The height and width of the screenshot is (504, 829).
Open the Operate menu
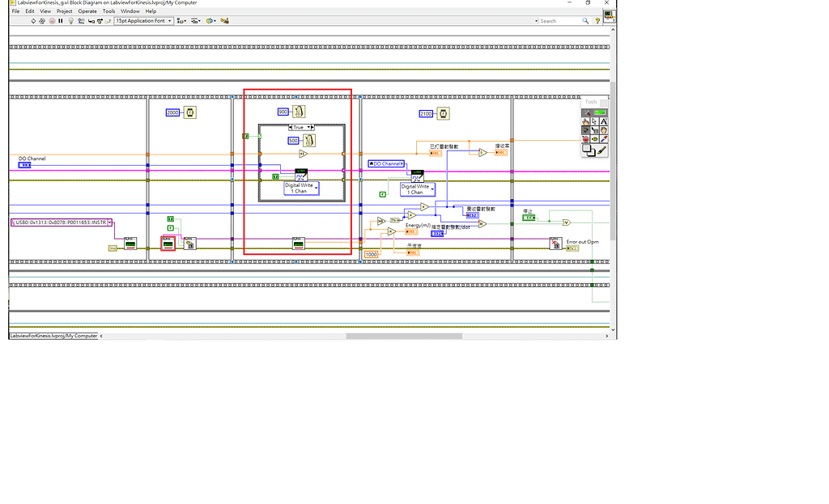point(87,11)
